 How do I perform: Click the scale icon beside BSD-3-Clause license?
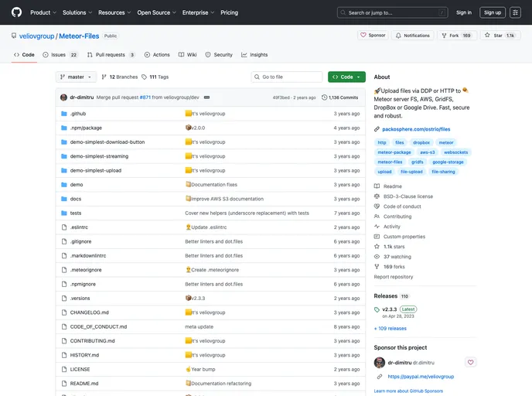click(x=377, y=196)
